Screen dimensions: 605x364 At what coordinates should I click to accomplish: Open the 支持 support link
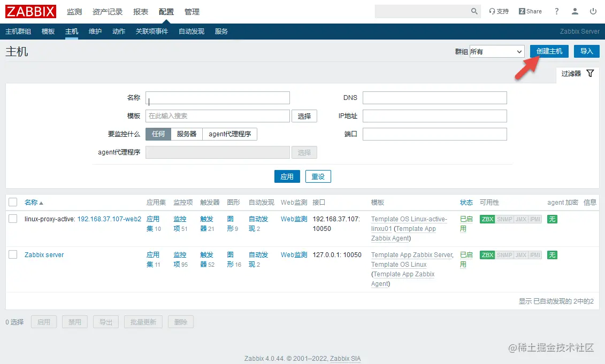[x=499, y=11]
